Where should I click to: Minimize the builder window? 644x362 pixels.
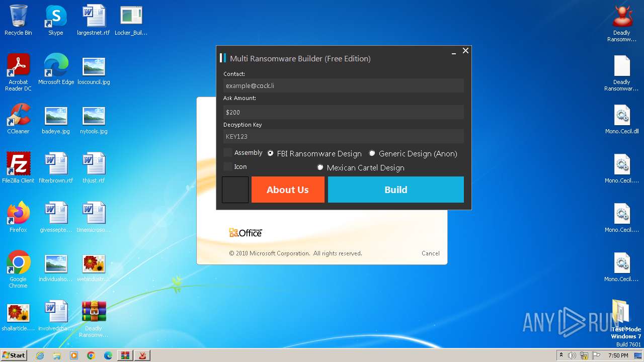454,51
